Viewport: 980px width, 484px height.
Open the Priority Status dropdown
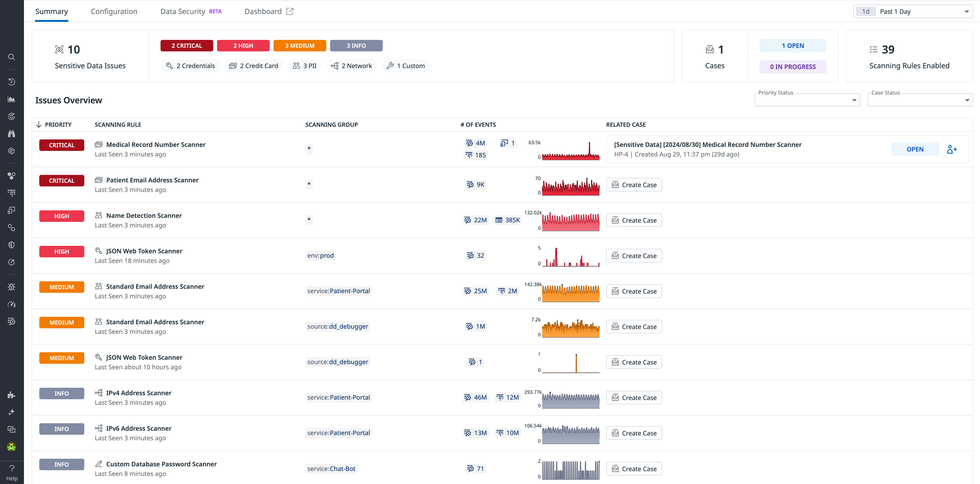click(807, 100)
